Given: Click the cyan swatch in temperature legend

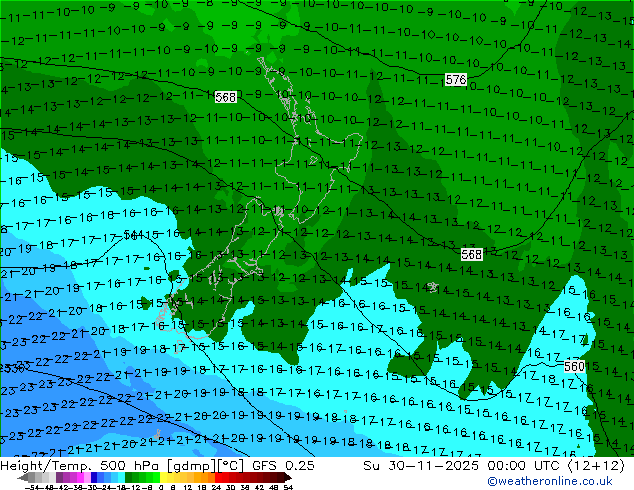Looking at the screenshot, I should [x=121, y=477].
